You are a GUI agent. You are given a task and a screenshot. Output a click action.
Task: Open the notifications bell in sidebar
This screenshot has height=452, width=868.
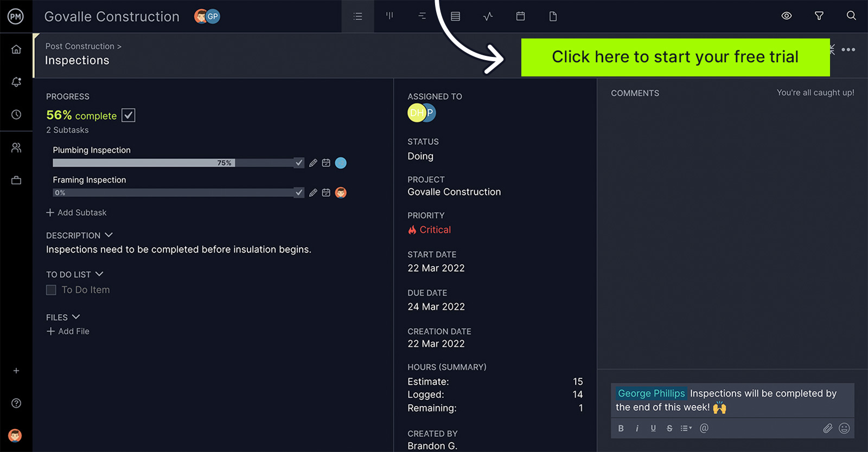click(16, 82)
